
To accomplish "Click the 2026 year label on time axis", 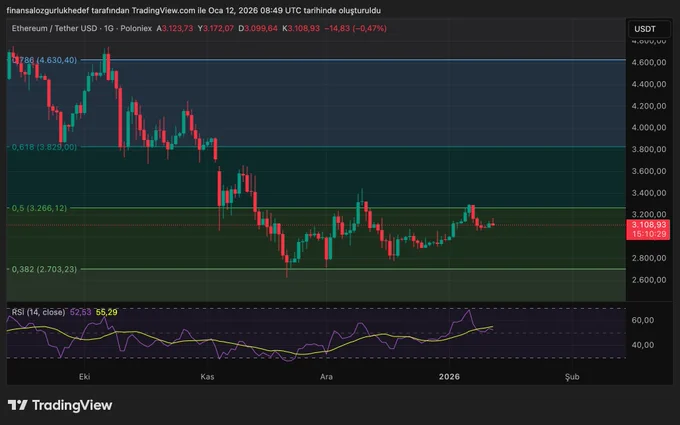I will point(449,376).
